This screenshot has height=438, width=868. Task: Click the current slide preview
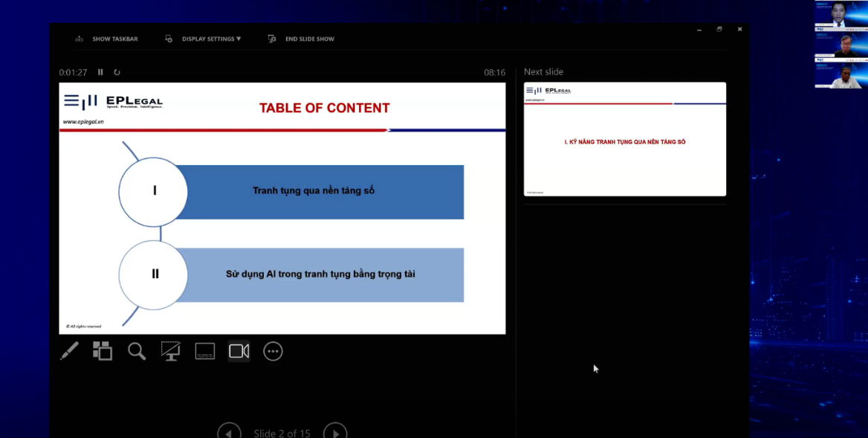(282, 208)
